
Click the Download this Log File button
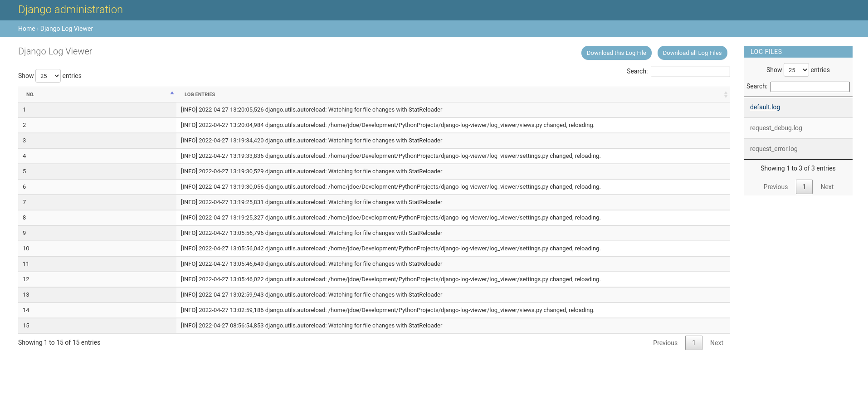click(x=616, y=53)
